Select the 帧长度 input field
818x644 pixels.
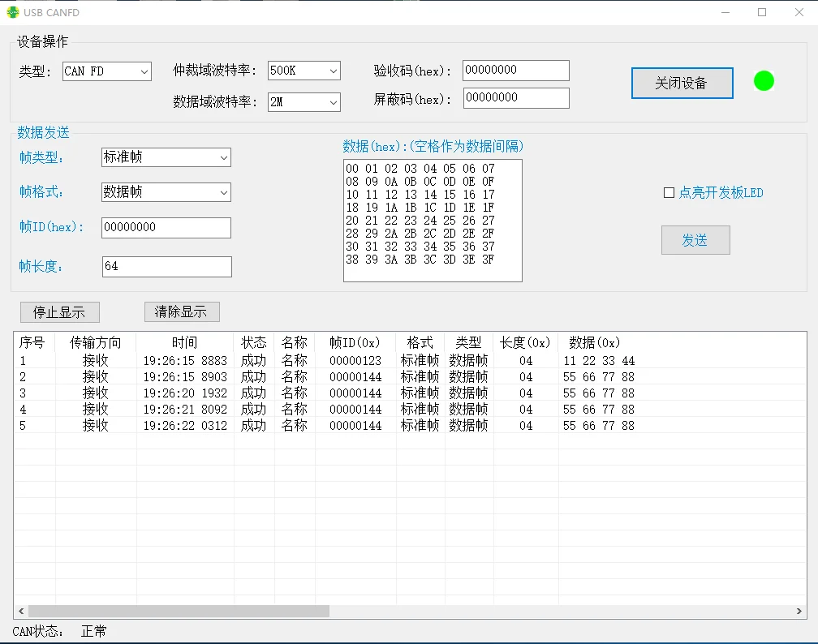pos(166,267)
